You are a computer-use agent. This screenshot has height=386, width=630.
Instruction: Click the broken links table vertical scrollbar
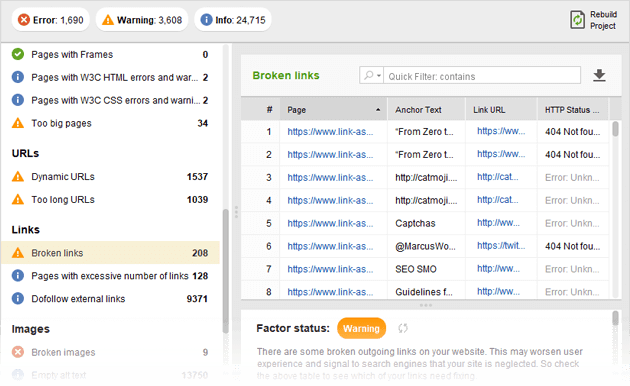615,209
